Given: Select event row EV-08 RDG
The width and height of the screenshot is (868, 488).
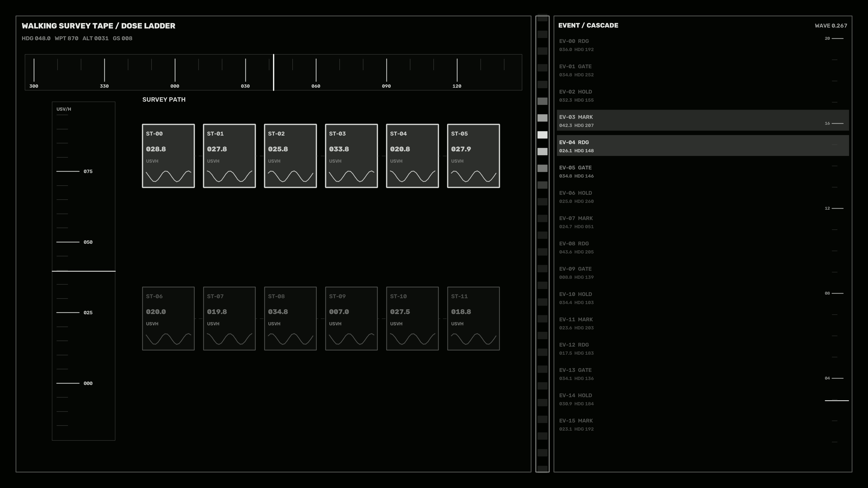Looking at the screenshot, I should (703, 247).
